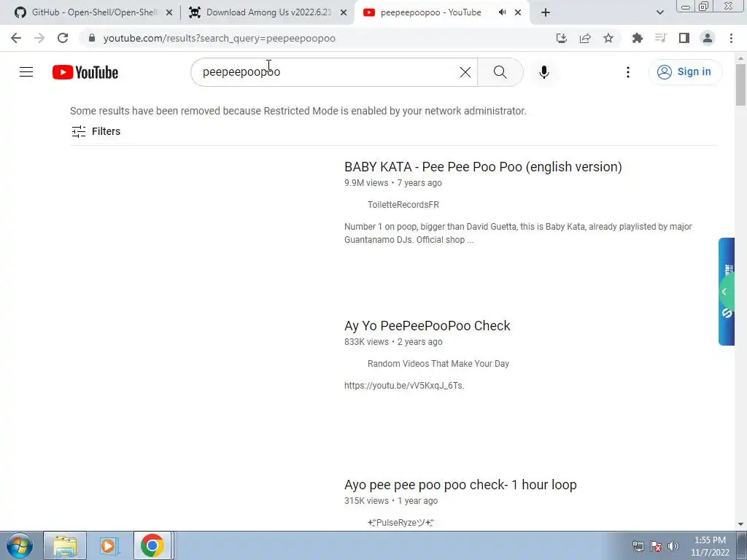Open the Extensions puzzle icon
747x560 pixels.
(x=638, y=38)
